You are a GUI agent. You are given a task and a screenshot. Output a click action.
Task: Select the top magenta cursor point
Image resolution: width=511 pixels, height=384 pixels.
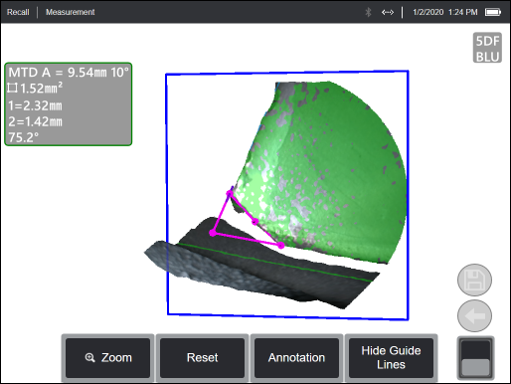click(230, 193)
